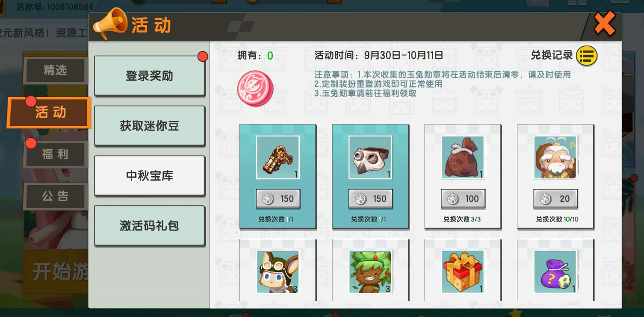Click the pink jade rabbit medal icon

click(255, 89)
